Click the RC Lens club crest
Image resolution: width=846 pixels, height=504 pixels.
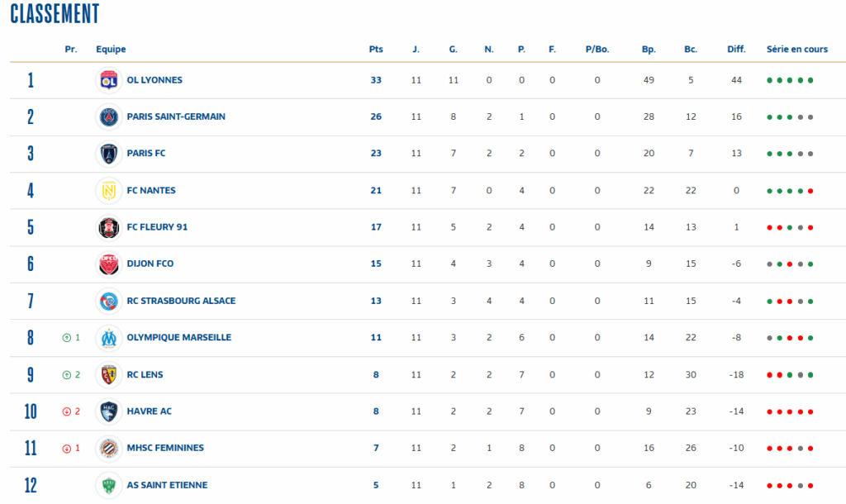tap(108, 374)
